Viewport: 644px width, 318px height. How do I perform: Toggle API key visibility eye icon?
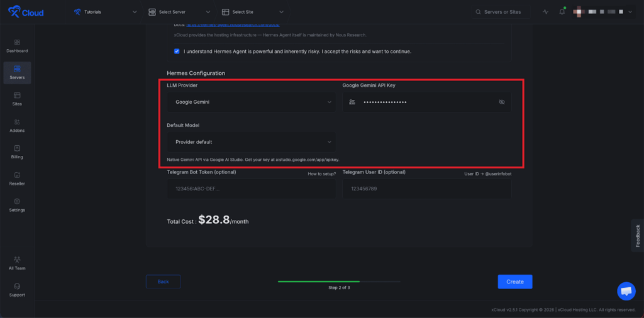[501, 102]
